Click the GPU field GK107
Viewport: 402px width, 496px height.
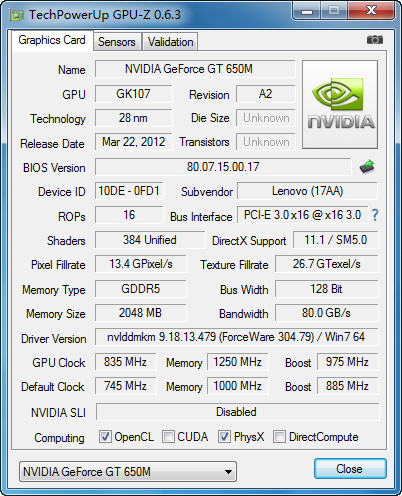coord(134,94)
